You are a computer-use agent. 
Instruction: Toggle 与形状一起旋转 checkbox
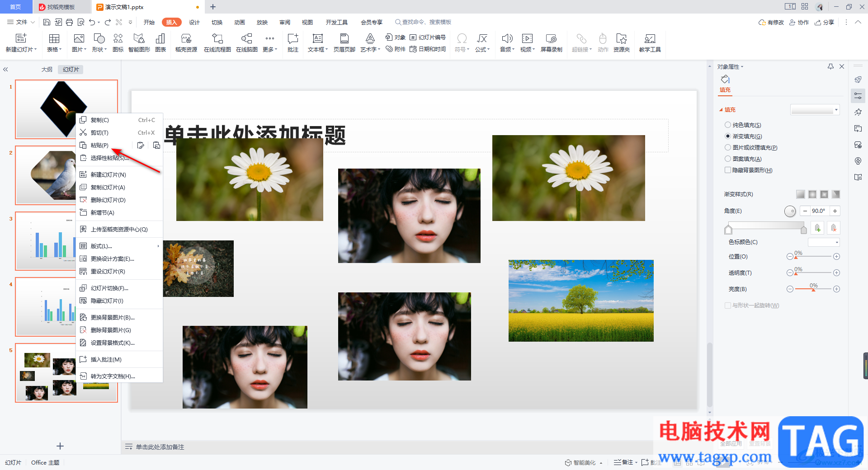pos(728,305)
